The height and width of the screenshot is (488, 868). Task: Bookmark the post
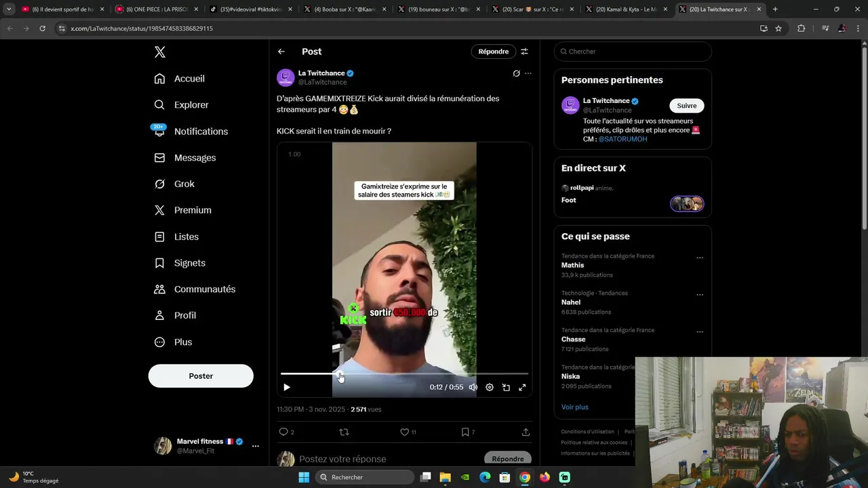[x=465, y=432]
